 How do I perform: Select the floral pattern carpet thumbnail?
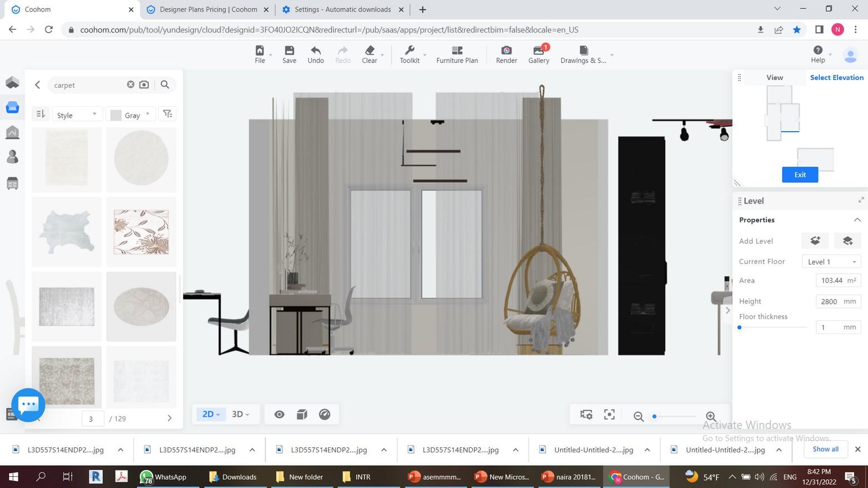[141, 232]
